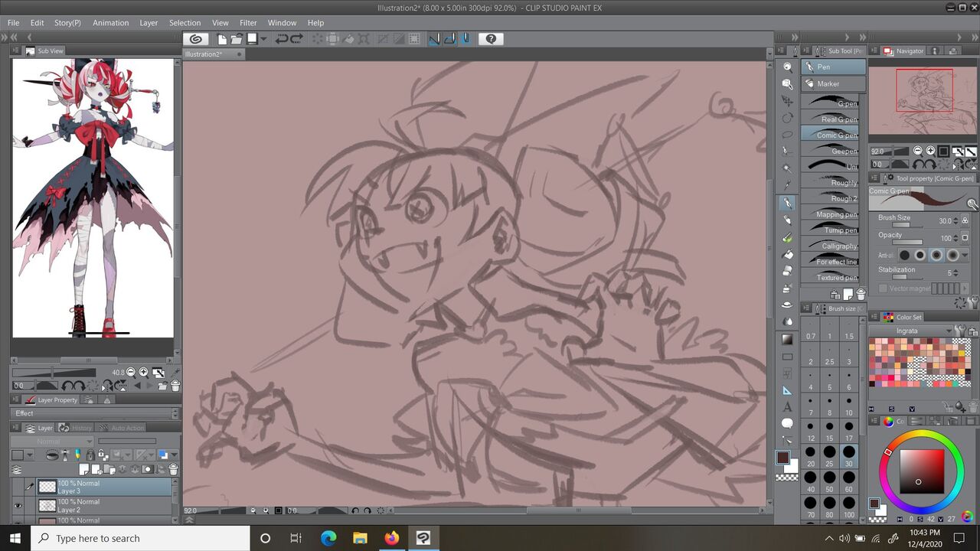Select the Gradient tool
The height and width of the screenshot is (551, 980).
(787, 339)
